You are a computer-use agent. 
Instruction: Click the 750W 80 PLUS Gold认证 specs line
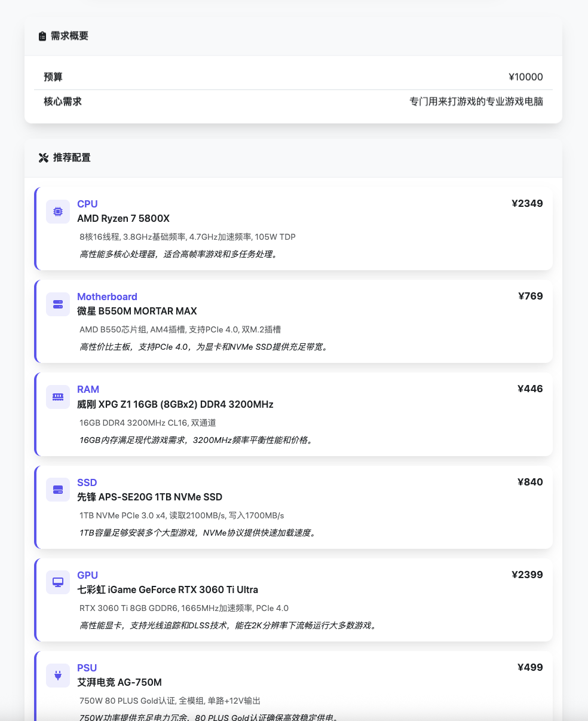tap(170, 701)
